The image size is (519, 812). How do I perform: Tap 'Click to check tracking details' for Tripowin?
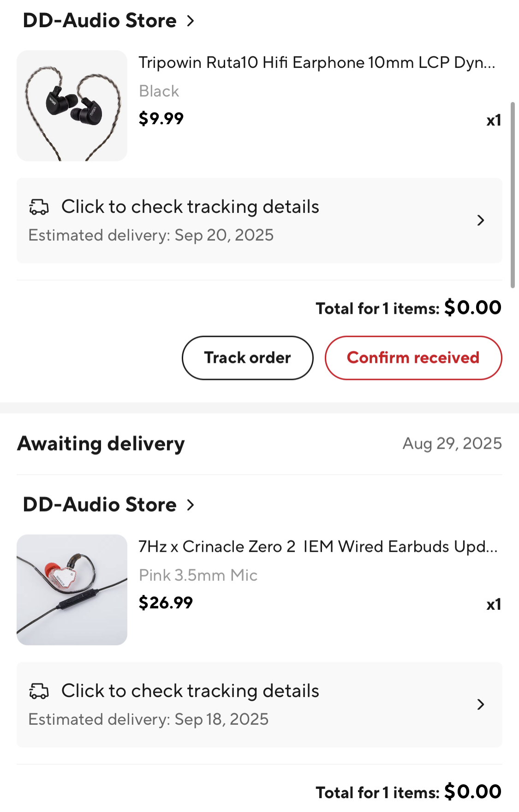[190, 207]
